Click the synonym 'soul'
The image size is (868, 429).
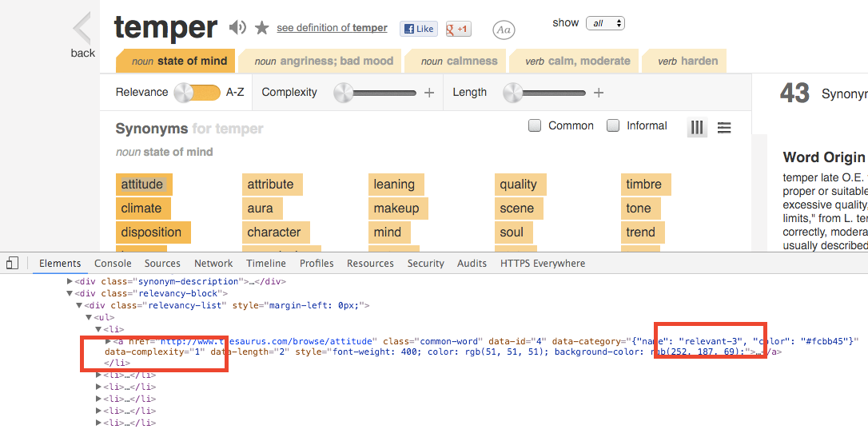coord(513,232)
